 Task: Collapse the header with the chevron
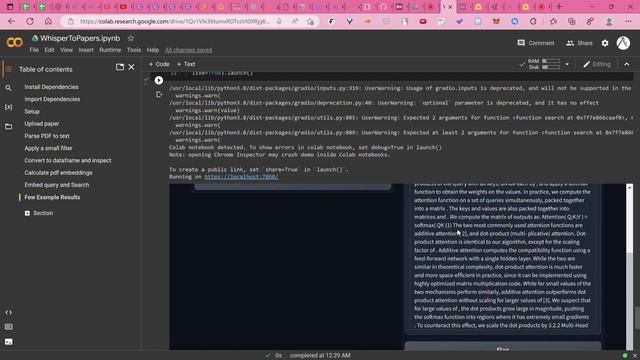pyautogui.click(x=627, y=64)
